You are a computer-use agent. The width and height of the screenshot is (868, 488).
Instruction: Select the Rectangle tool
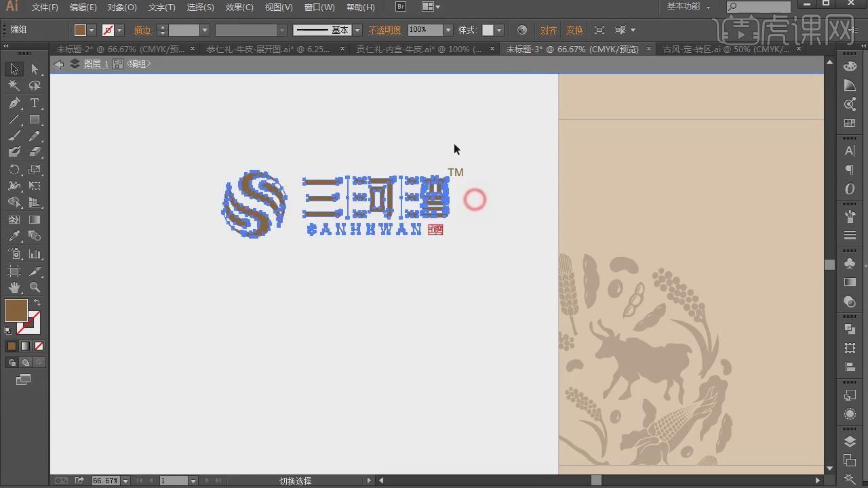[x=35, y=120]
